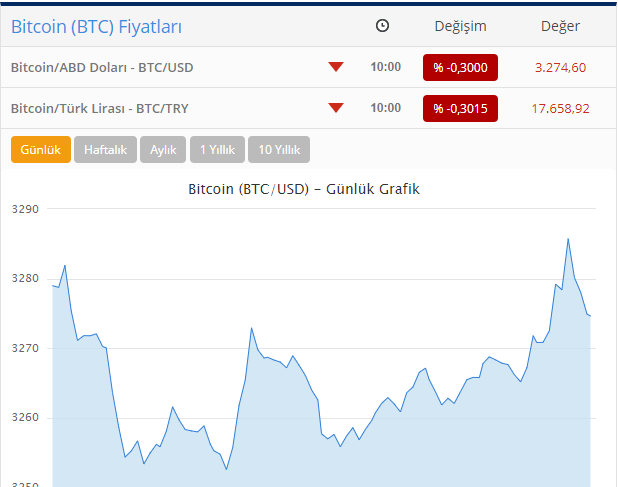Click the % -0,3015 change badge
618x487 pixels.
[460, 108]
